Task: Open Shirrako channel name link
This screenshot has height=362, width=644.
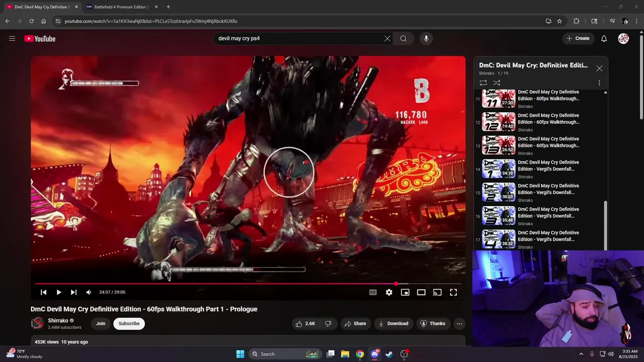Action: 58,320
